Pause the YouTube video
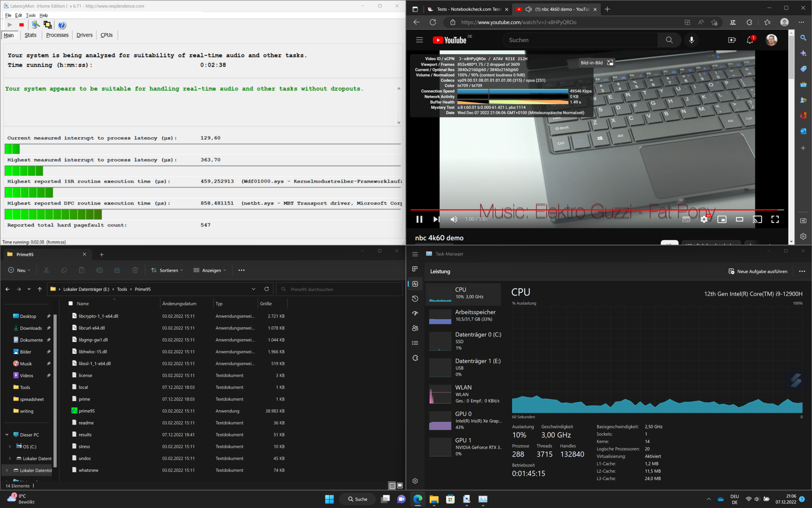Image resolution: width=812 pixels, height=508 pixels. click(x=419, y=219)
